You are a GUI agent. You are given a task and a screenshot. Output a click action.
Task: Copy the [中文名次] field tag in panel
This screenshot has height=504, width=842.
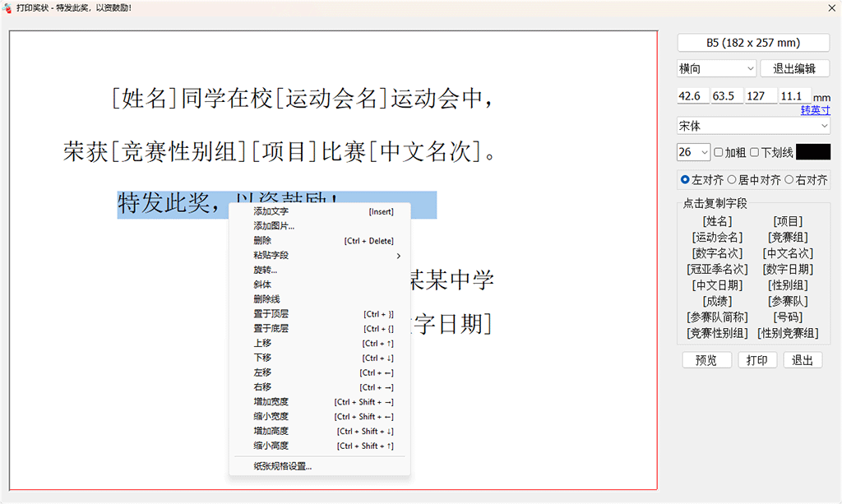coord(788,253)
